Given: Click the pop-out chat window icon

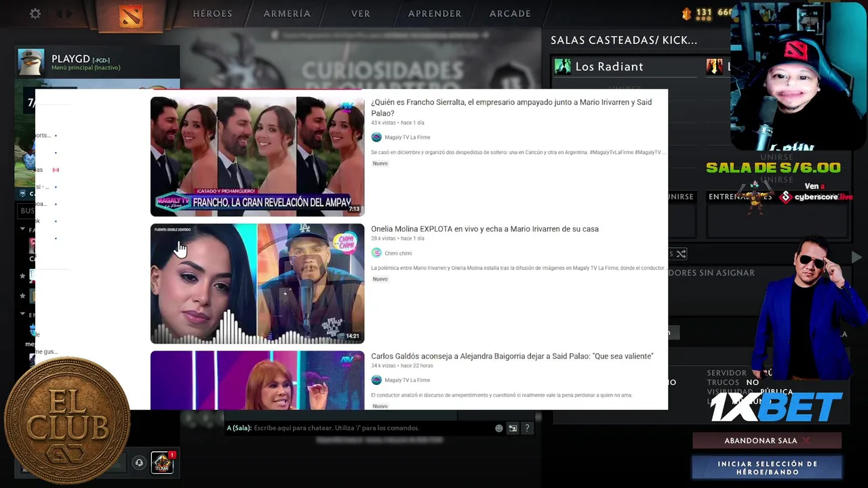Looking at the screenshot, I should tap(513, 428).
